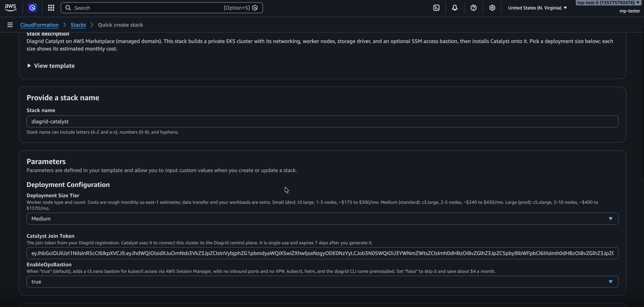Open the notifications bell
Screen dimensions: 644x307
tap(455, 8)
